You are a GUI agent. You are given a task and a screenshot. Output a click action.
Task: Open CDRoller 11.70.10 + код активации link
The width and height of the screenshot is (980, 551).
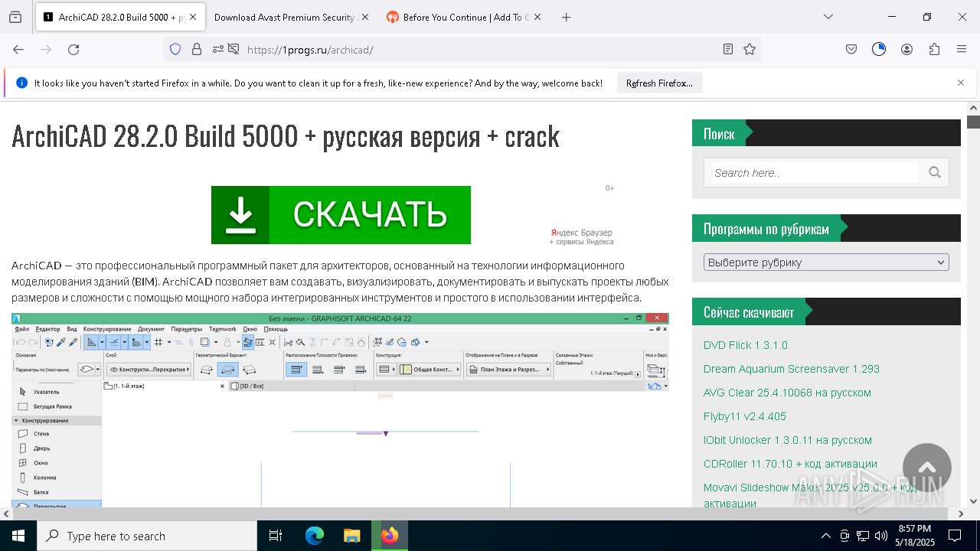click(x=790, y=464)
